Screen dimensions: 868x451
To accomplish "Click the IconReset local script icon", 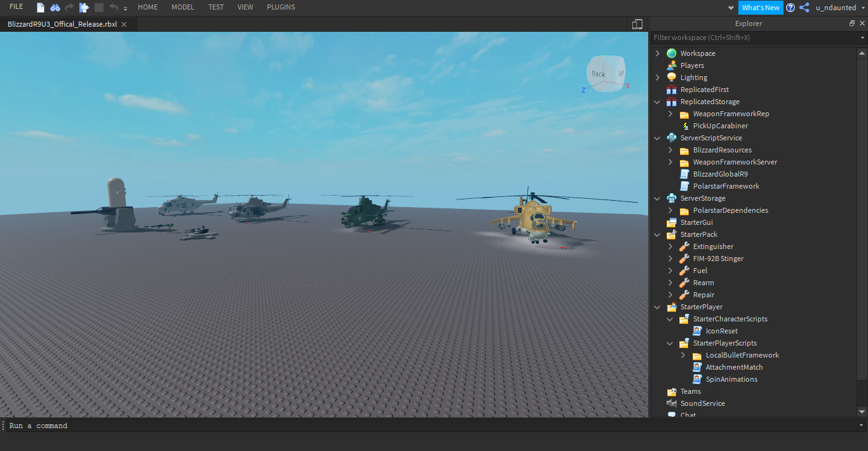I will pyautogui.click(x=697, y=331).
